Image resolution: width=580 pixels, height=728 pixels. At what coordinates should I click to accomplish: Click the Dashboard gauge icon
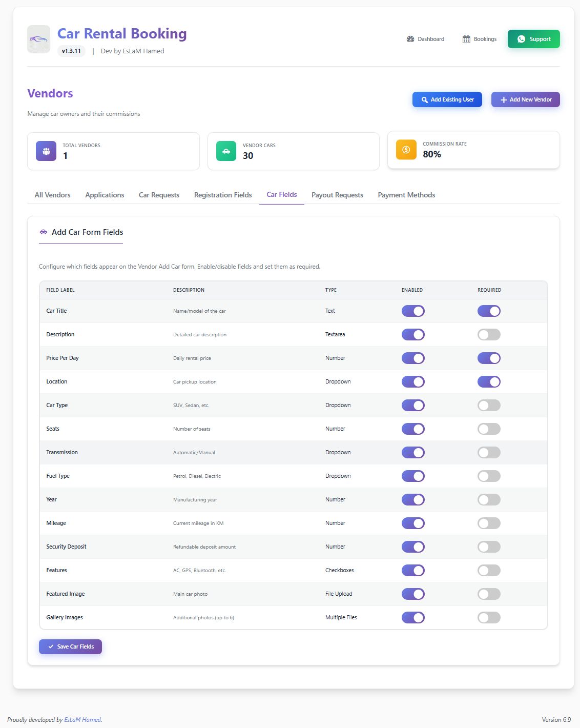pos(410,39)
